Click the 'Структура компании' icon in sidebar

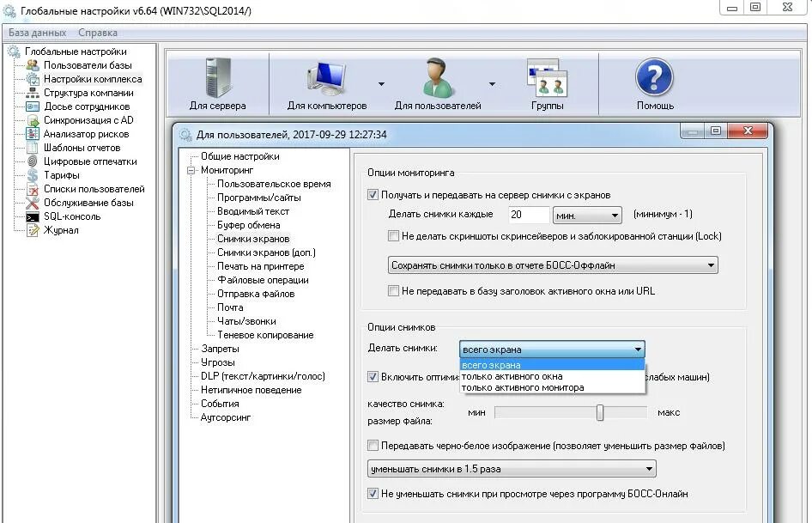[x=33, y=93]
